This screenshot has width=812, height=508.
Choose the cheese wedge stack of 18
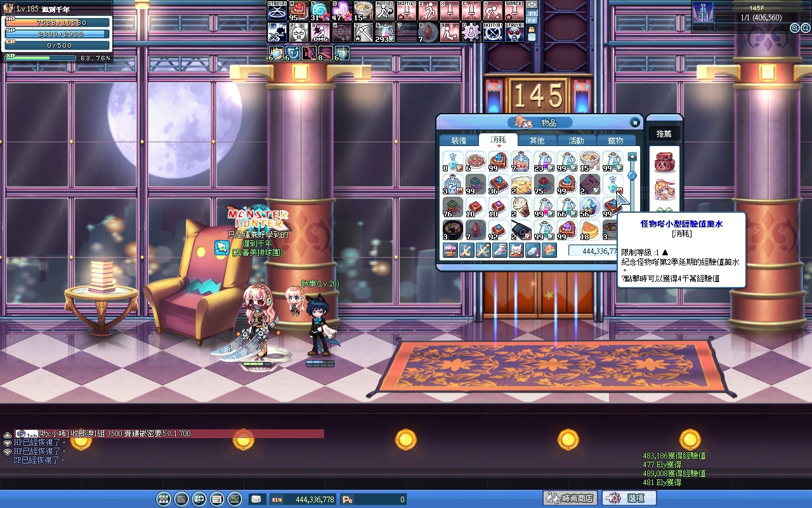tap(589, 230)
